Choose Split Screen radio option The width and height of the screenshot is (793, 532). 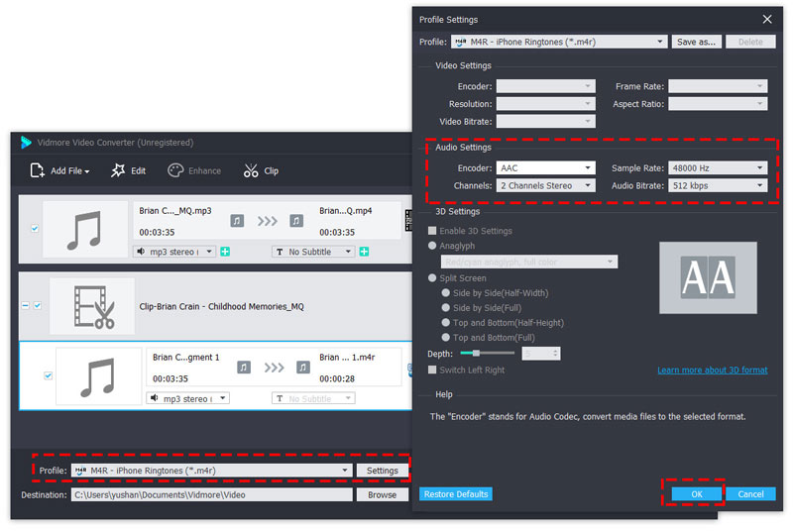[432, 278]
